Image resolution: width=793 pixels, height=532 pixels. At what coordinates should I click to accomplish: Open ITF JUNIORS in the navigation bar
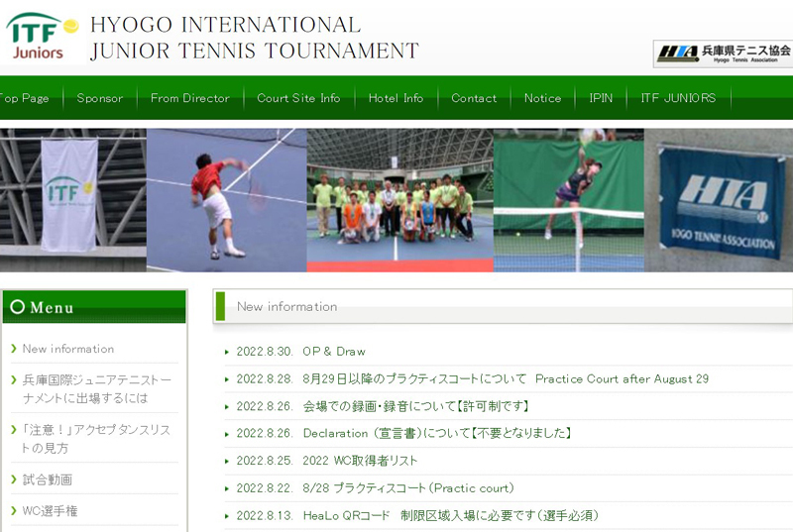pyautogui.click(x=678, y=98)
